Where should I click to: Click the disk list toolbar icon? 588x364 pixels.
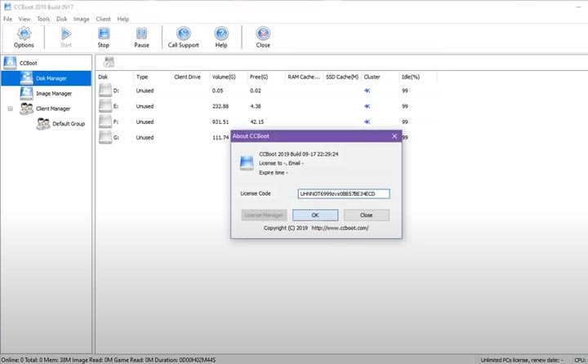pos(109,62)
